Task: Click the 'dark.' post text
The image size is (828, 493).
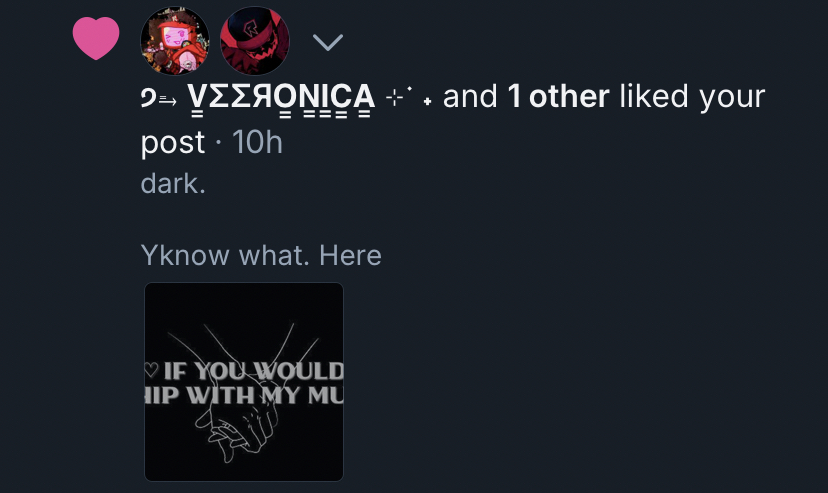Action: click(173, 184)
